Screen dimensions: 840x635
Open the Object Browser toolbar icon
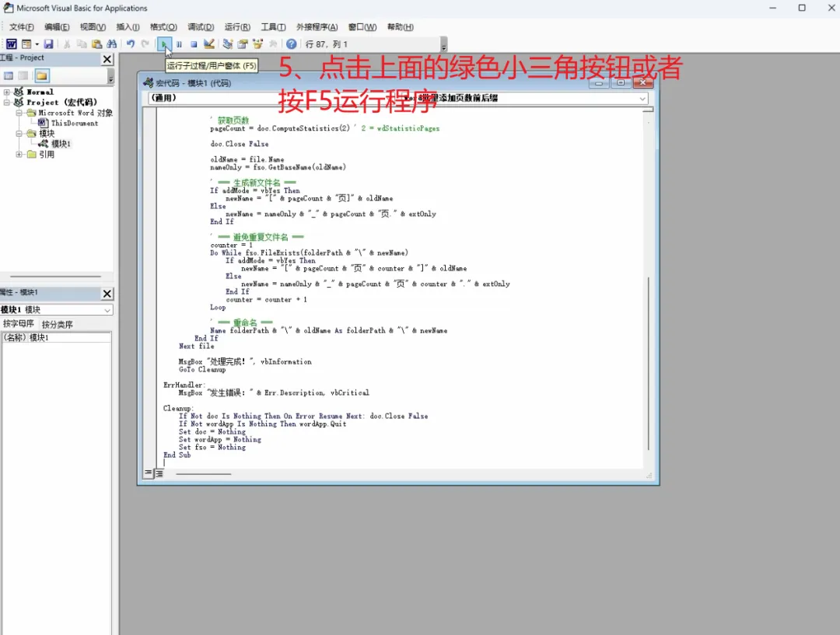(257, 44)
